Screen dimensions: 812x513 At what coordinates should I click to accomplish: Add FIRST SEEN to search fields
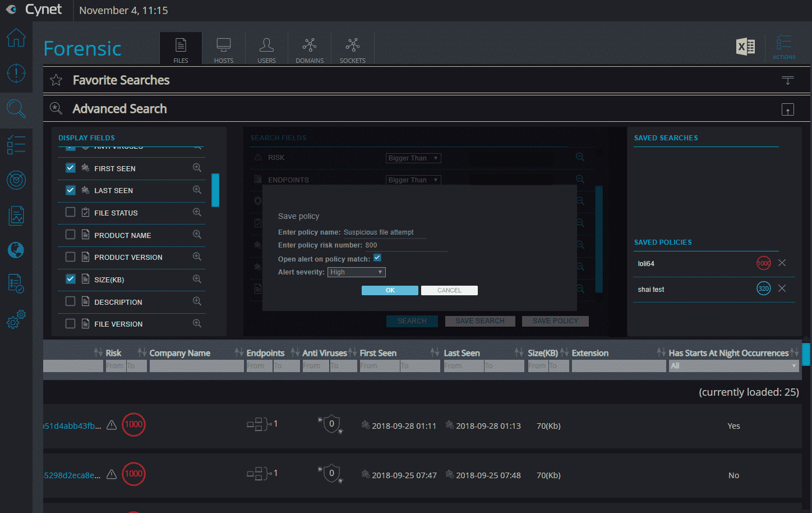pyautogui.click(x=197, y=167)
